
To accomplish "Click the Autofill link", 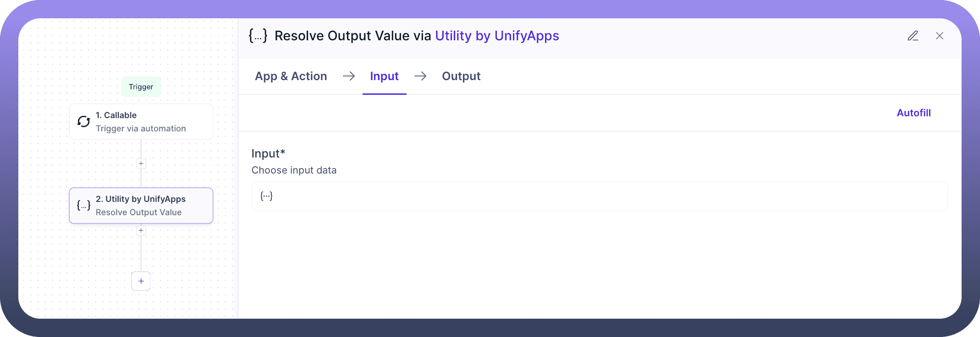I will coord(913,113).
